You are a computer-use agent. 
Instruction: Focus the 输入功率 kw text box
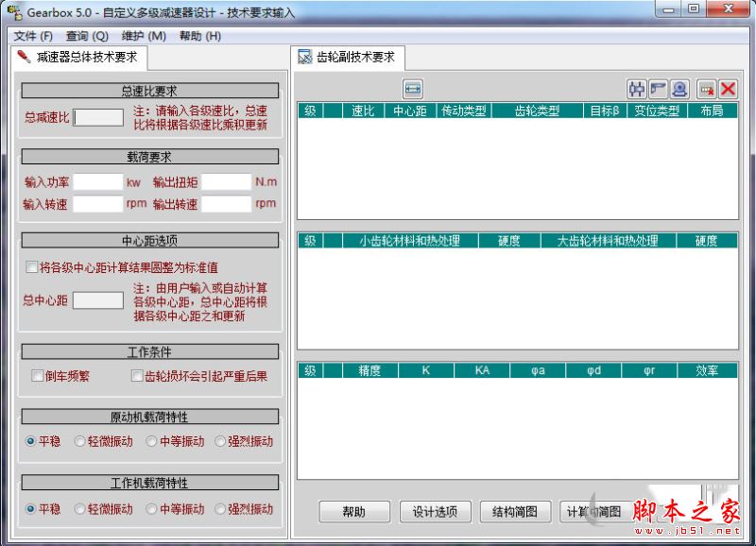(x=98, y=181)
